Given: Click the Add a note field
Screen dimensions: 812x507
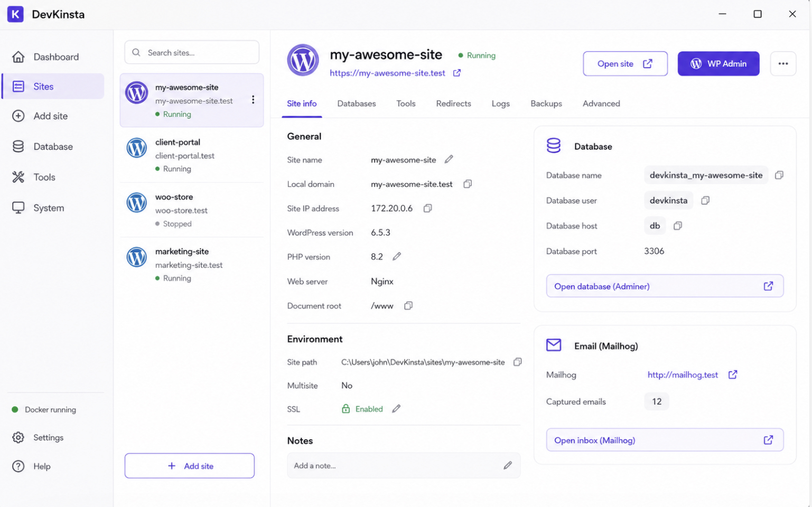Looking at the screenshot, I should coord(404,465).
